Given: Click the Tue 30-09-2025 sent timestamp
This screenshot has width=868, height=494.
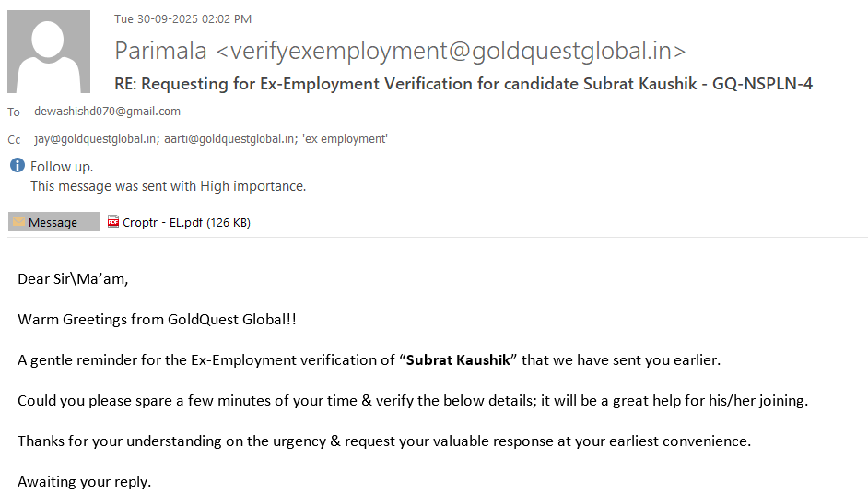Looking at the screenshot, I should coord(182,19).
